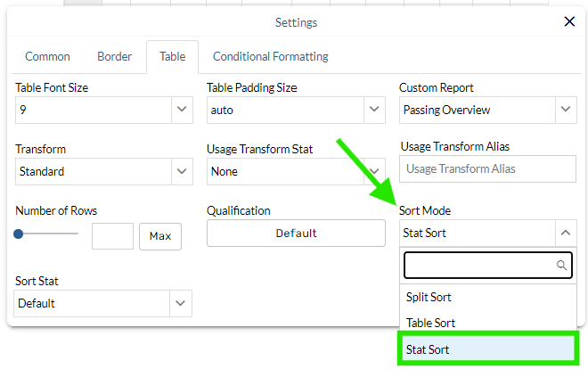
Task: Click the search magnifier icon
Action: 561,265
